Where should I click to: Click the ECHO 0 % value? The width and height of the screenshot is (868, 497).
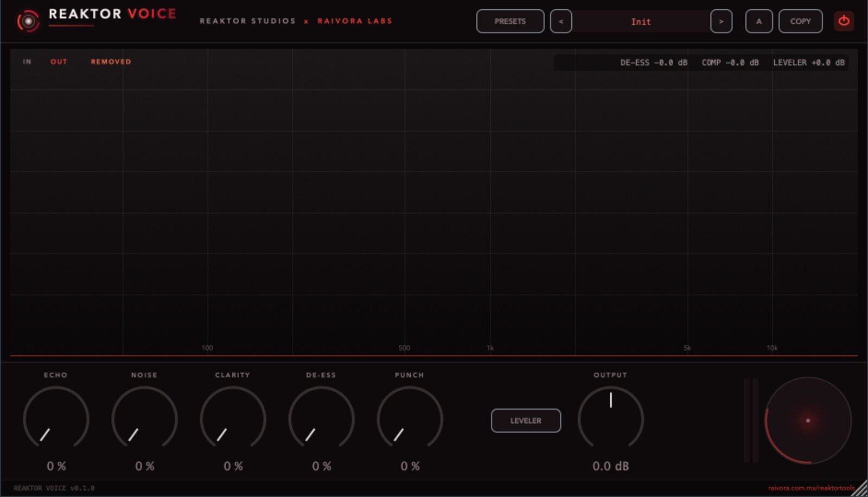(56, 466)
